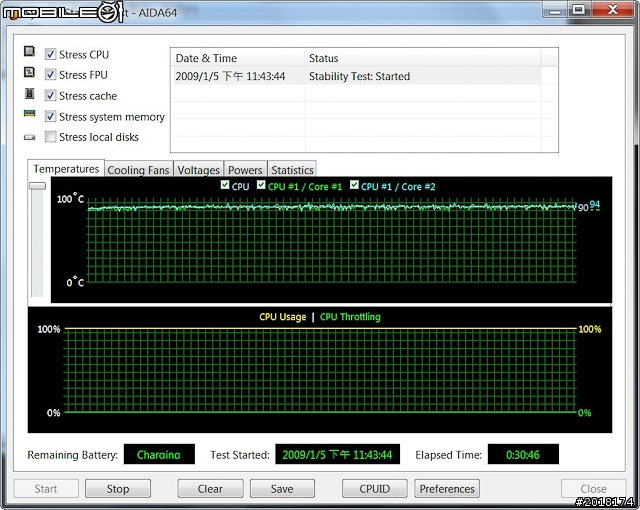The width and height of the screenshot is (640, 510).
Task: Toggle the CPU #1 / Core #2 temperature series
Action: point(354,186)
